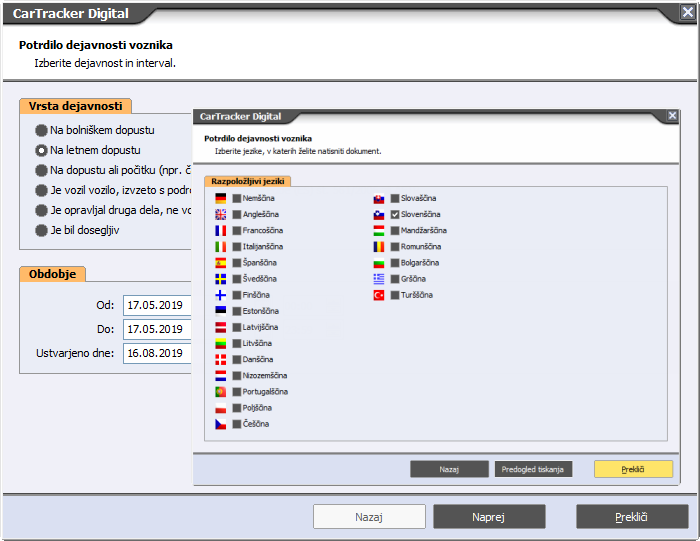Tick the Romunščina checkbox
Screen dimensions: 700x541
pyautogui.click(x=395, y=246)
